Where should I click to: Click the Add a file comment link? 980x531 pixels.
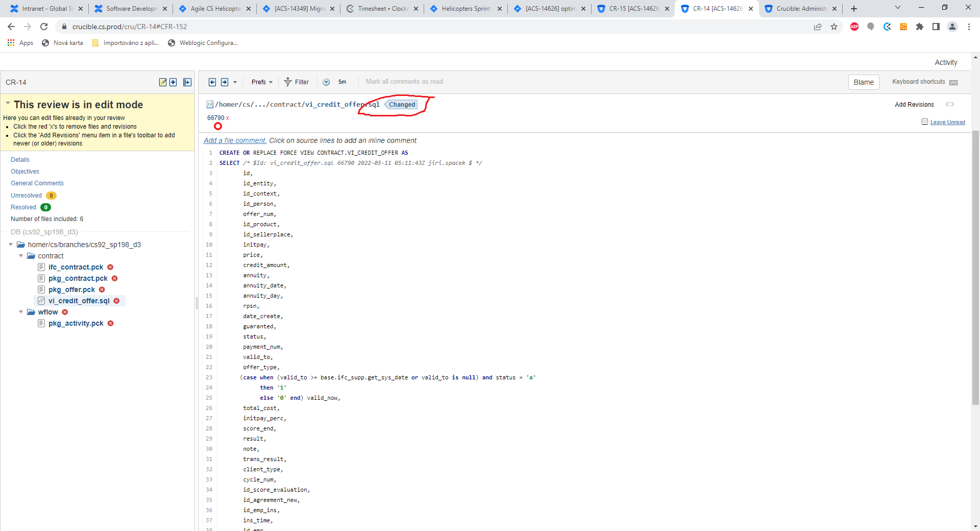[235, 140]
